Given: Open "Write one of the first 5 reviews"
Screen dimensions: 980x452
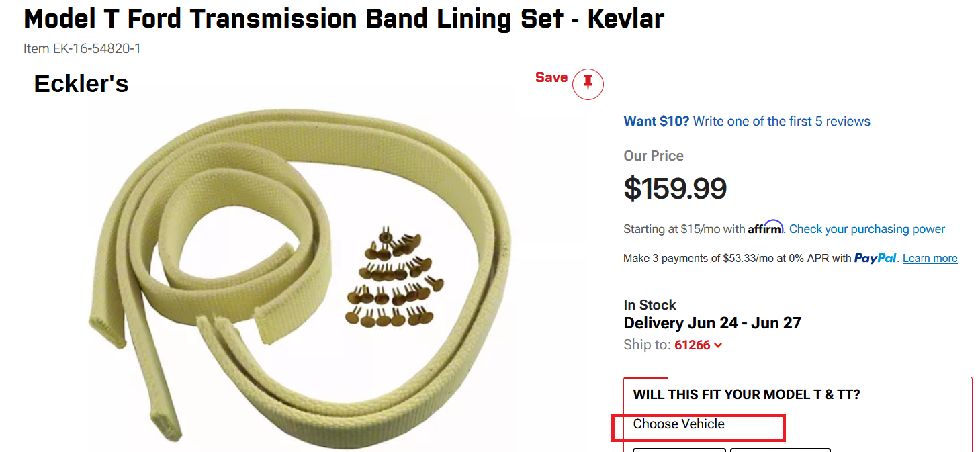Looking at the screenshot, I should click(x=781, y=122).
